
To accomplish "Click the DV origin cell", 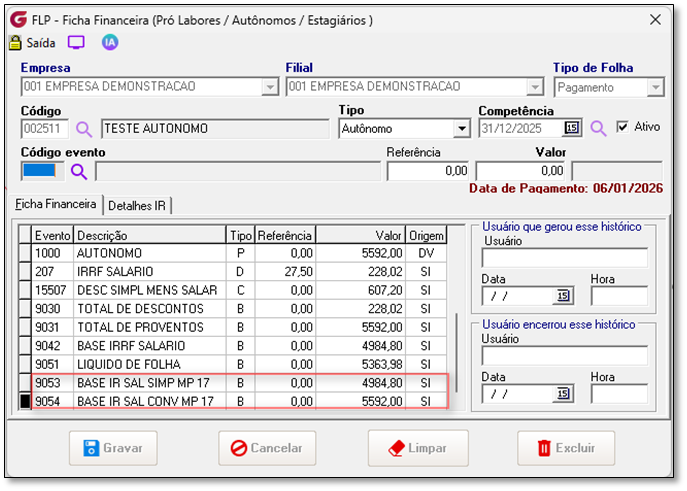I will pos(426,253).
